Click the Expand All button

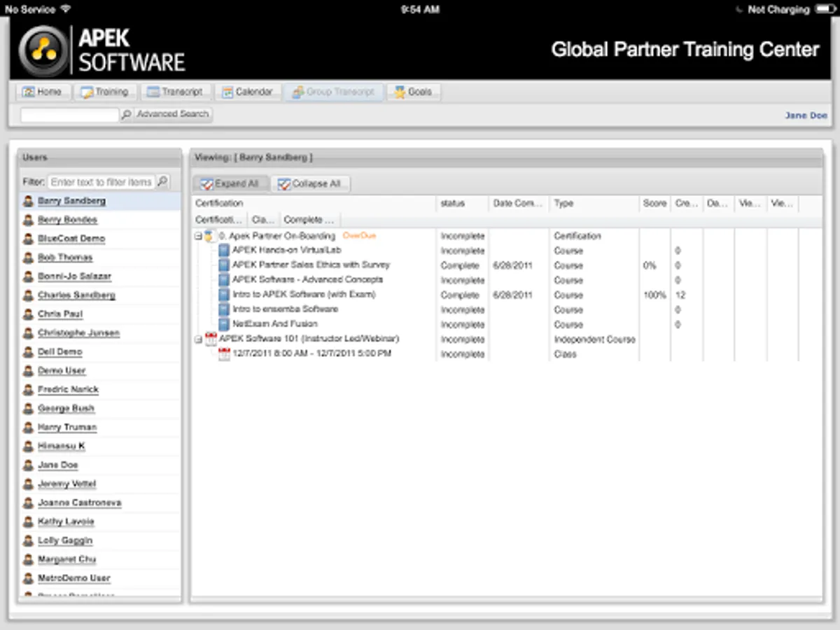pyautogui.click(x=230, y=184)
